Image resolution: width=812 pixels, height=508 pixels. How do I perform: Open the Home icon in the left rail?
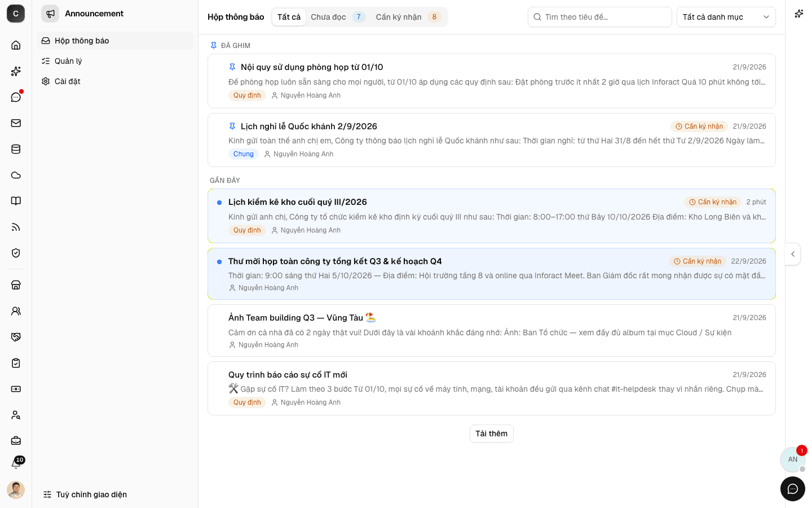(x=16, y=45)
